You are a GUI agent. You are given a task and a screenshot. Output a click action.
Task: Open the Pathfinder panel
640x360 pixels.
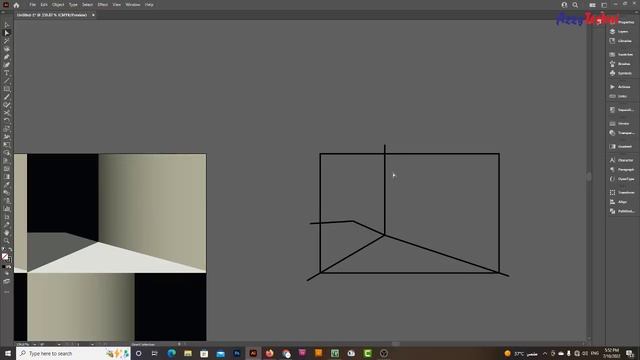pos(622,211)
